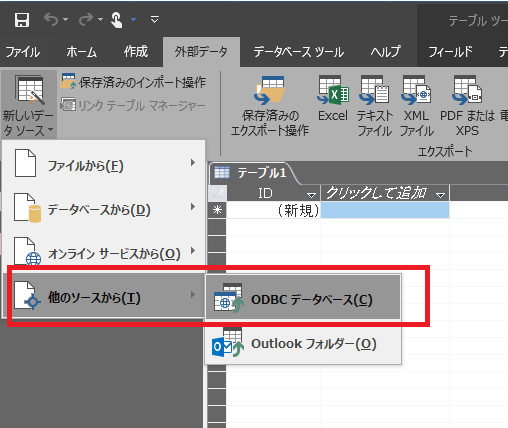Viewport: 508px width, 428px height.
Task: Open the ヘルプ ribbon tab
Action: 385,52
